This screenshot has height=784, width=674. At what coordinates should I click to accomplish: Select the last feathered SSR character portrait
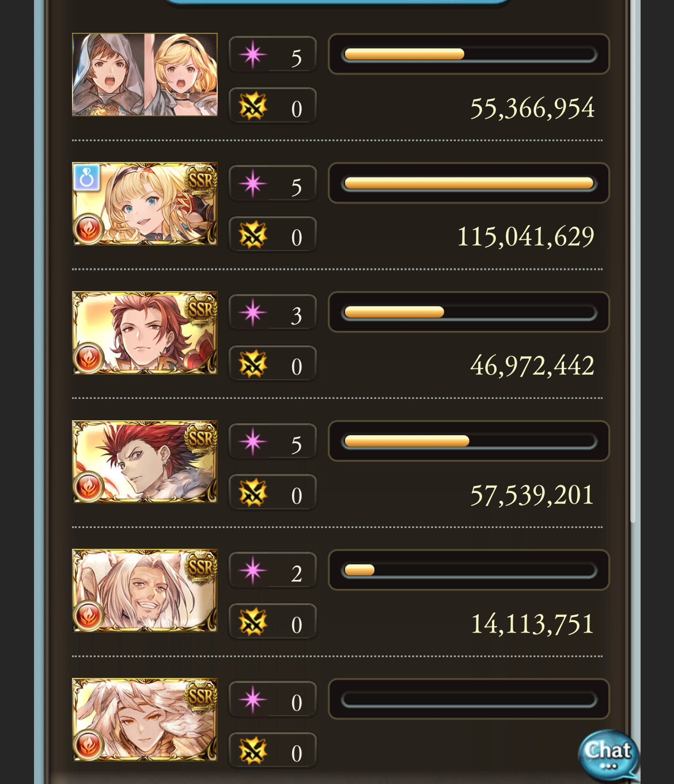coord(145,720)
